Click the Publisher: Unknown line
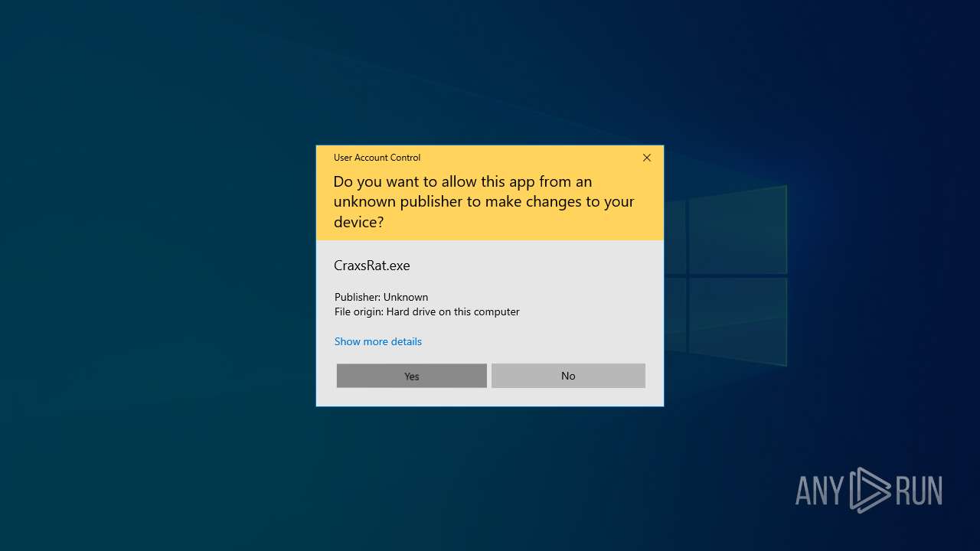 point(381,297)
